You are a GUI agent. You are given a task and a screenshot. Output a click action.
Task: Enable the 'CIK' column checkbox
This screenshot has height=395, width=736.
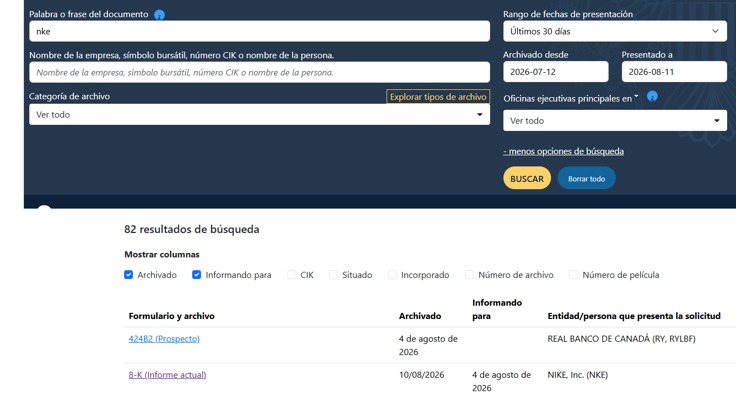(291, 275)
